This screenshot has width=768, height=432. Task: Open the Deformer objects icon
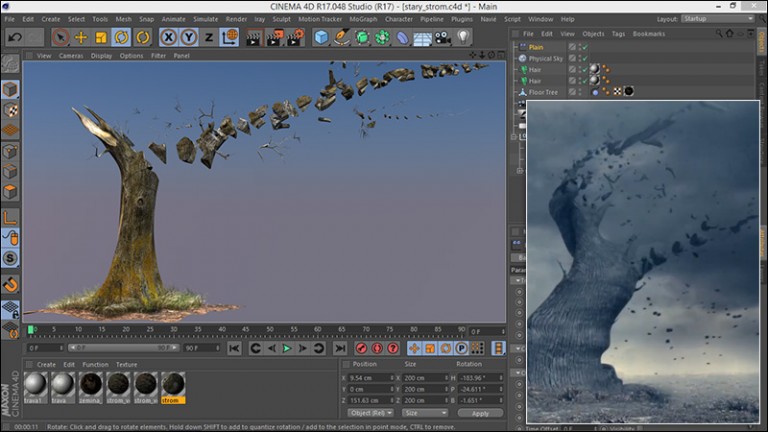point(402,37)
